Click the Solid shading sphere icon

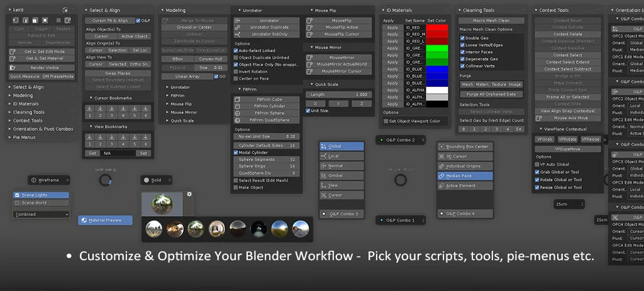click(147, 180)
